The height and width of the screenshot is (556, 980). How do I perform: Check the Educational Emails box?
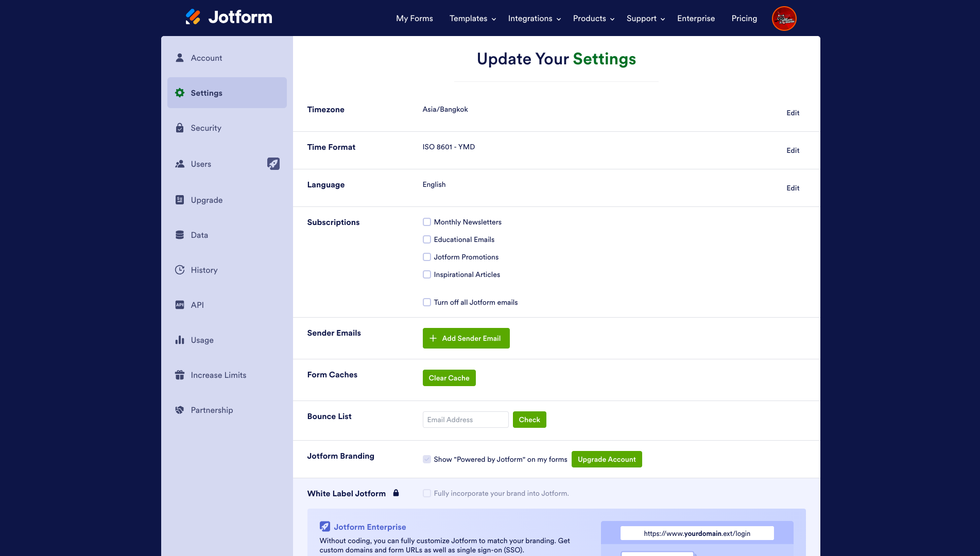(x=427, y=239)
